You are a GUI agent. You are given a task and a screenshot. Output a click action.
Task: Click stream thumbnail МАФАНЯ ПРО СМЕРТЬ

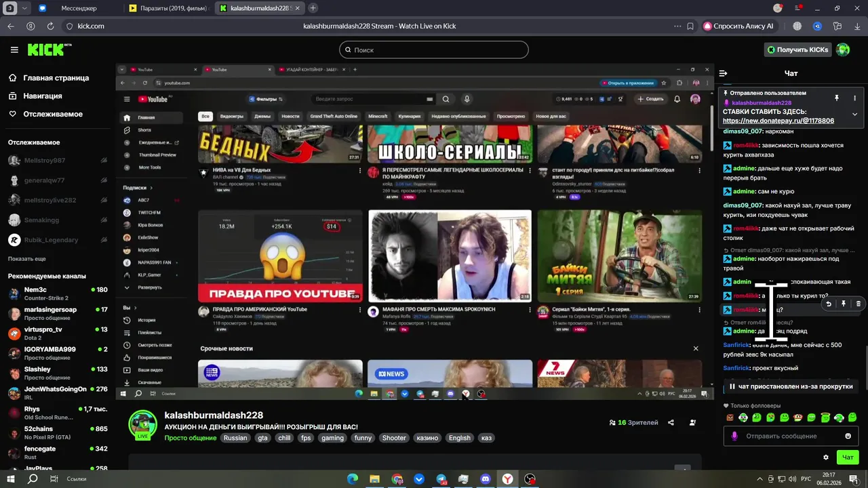[450, 256]
